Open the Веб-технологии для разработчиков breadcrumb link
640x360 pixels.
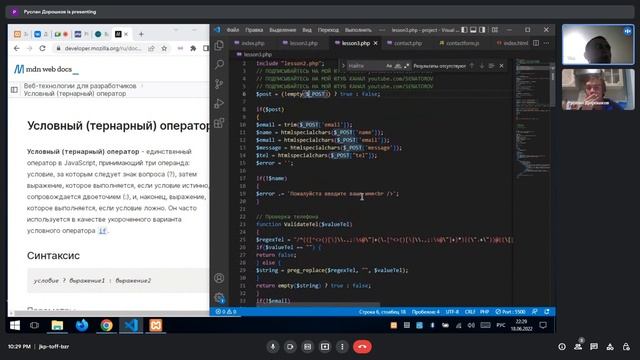pos(80,86)
